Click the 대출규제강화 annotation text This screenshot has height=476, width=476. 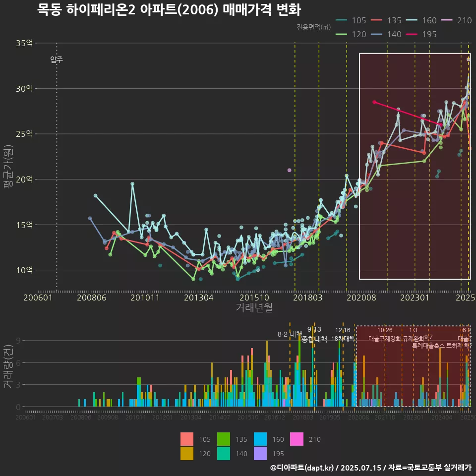[385, 339]
